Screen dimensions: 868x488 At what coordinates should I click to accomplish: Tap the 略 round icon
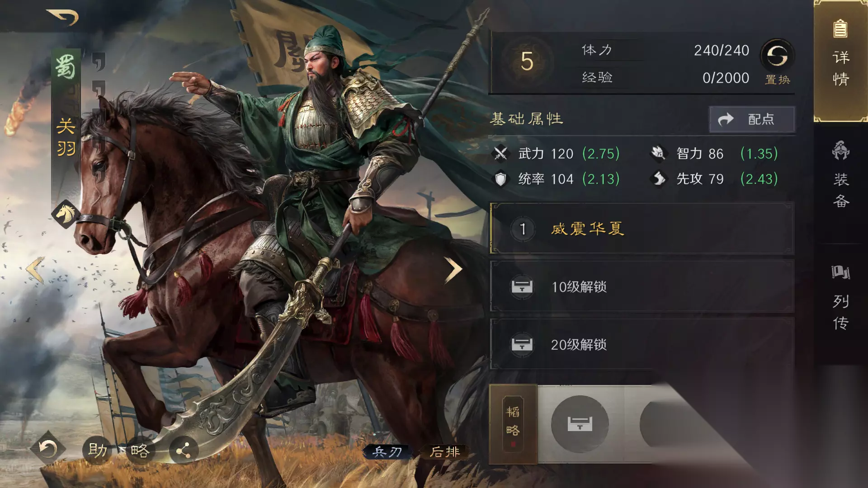pyautogui.click(x=140, y=450)
